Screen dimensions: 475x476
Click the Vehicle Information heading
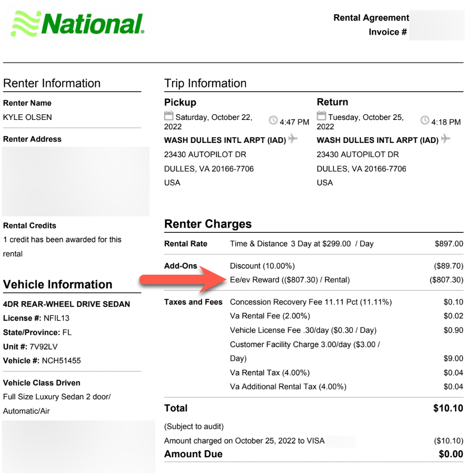tap(58, 285)
